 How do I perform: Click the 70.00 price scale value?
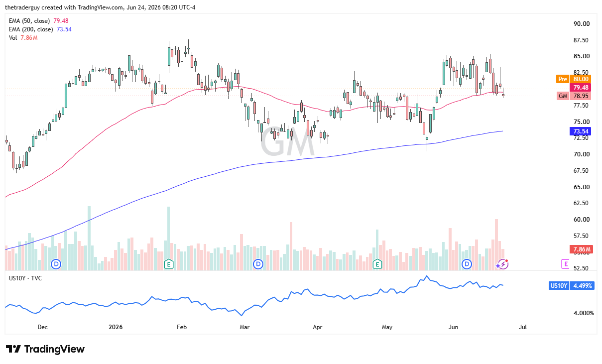click(x=582, y=154)
